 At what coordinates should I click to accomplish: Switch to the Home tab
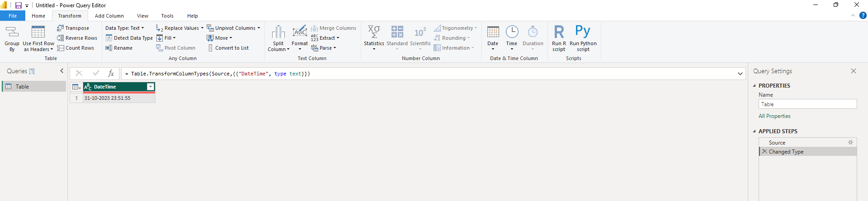(x=38, y=16)
